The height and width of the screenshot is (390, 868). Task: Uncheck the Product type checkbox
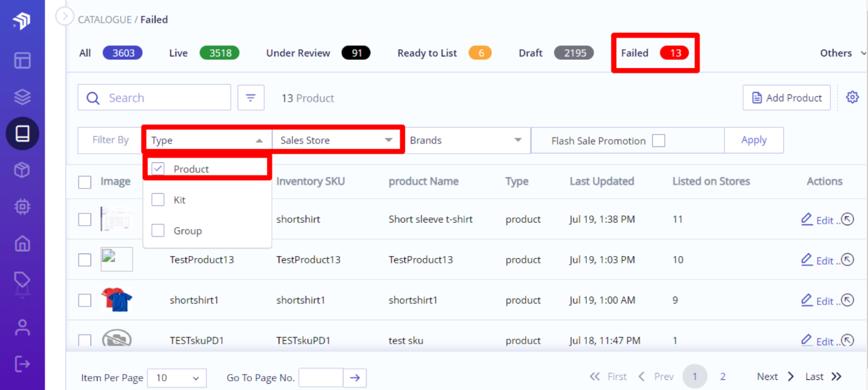pyautogui.click(x=158, y=169)
